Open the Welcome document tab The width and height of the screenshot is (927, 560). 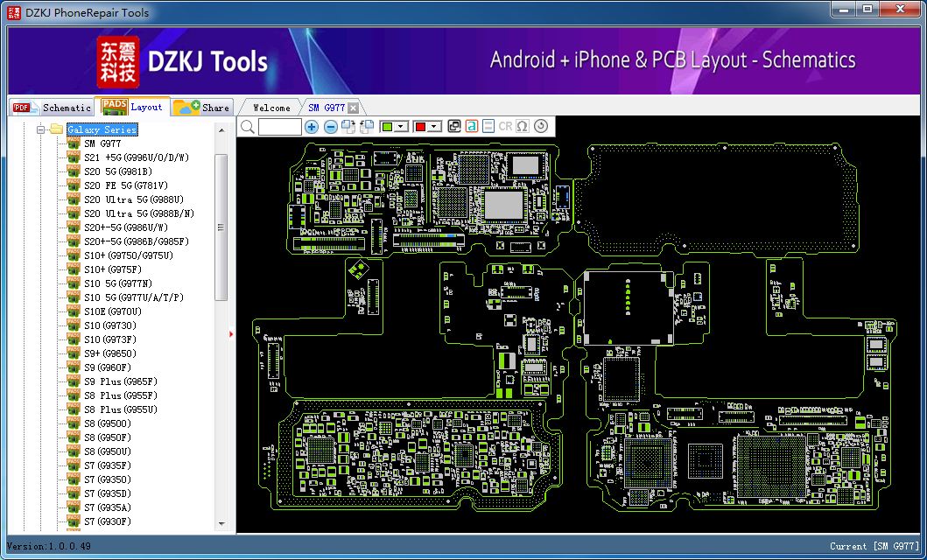(271, 108)
